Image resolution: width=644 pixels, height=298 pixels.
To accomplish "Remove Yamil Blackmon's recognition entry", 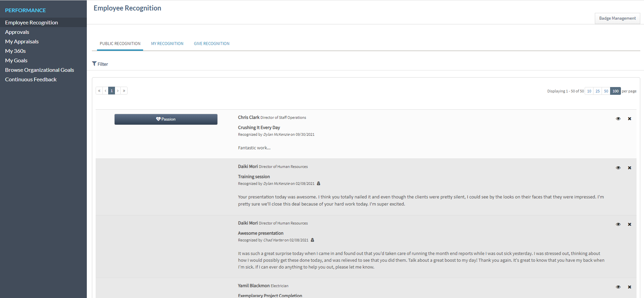I will click(629, 287).
